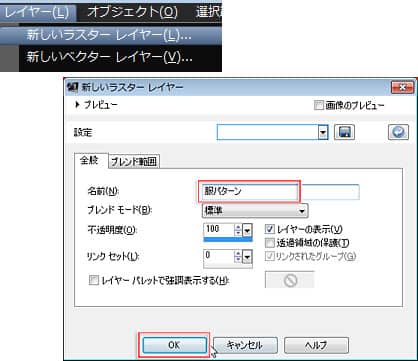Confirm with the OK button
The width and height of the screenshot is (418, 361).
click(174, 345)
